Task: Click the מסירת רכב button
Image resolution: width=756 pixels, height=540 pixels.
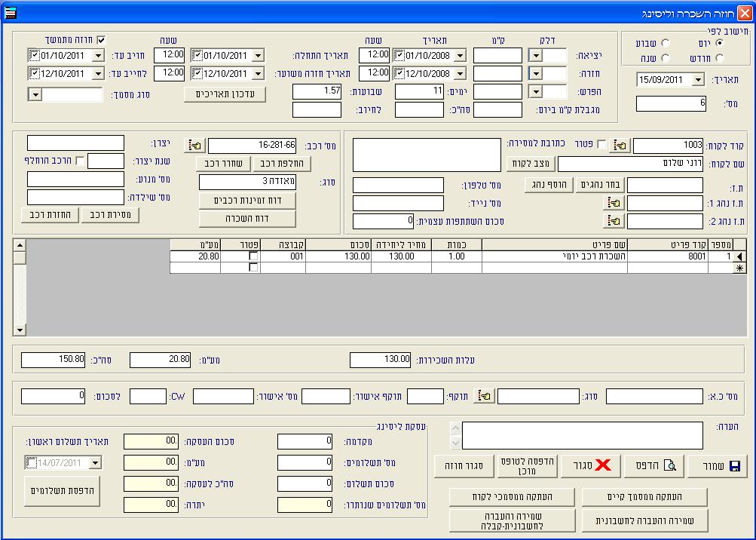Action: click(x=110, y=215)
